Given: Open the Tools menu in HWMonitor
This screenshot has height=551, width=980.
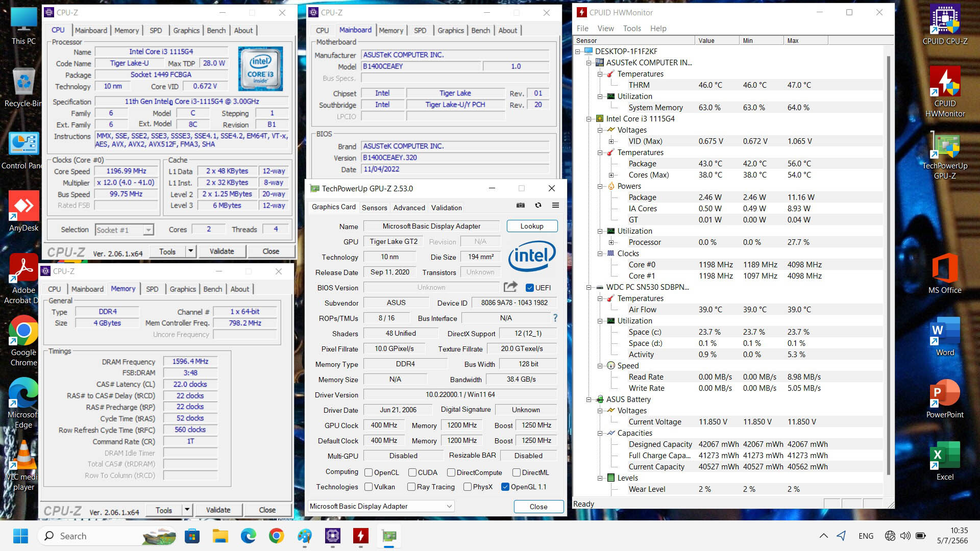Looking at the screenshot, I should (x=632, y=29).
